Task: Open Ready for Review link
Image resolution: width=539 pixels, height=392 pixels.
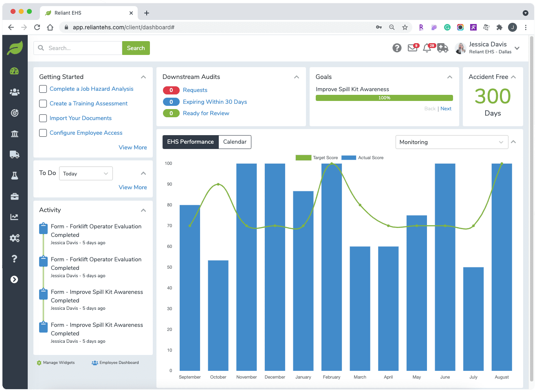Action: coord(206,113)
